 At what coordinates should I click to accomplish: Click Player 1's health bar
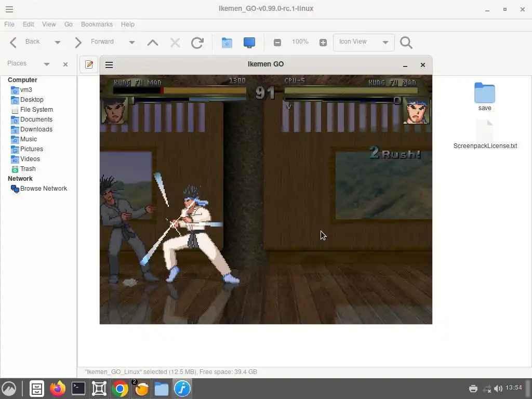[x=179, y=90]
